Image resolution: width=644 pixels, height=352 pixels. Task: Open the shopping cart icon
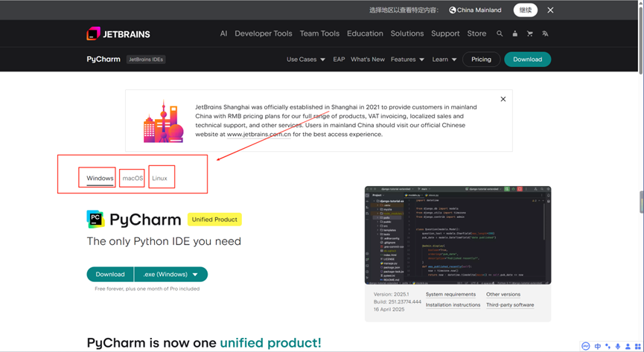point(530,33)
